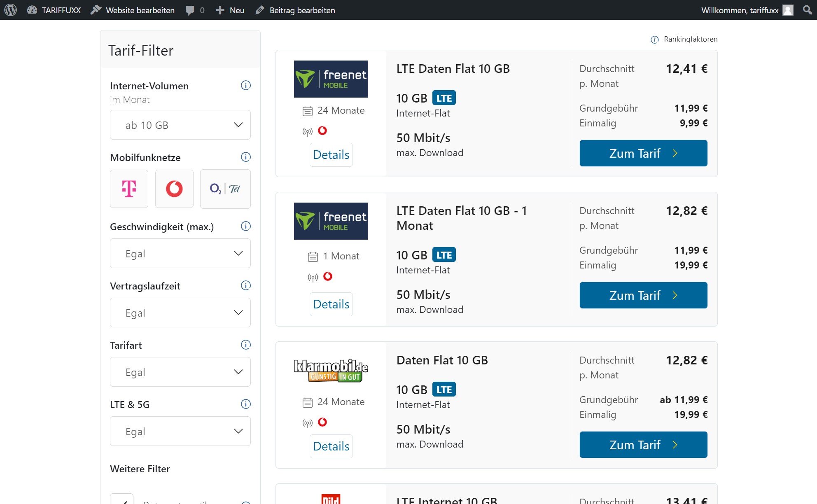Image resolution: width=817 pixels, height=504 pixels.
Task: Click Zum Tarif for 12,41 € freenet offer
Action: pyautogui.click(x=644, y=153)
